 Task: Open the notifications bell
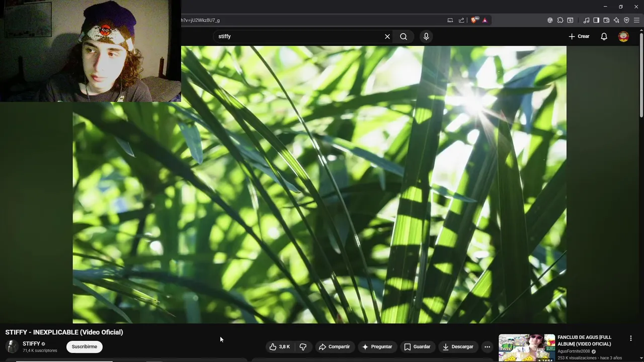[604, 36]
